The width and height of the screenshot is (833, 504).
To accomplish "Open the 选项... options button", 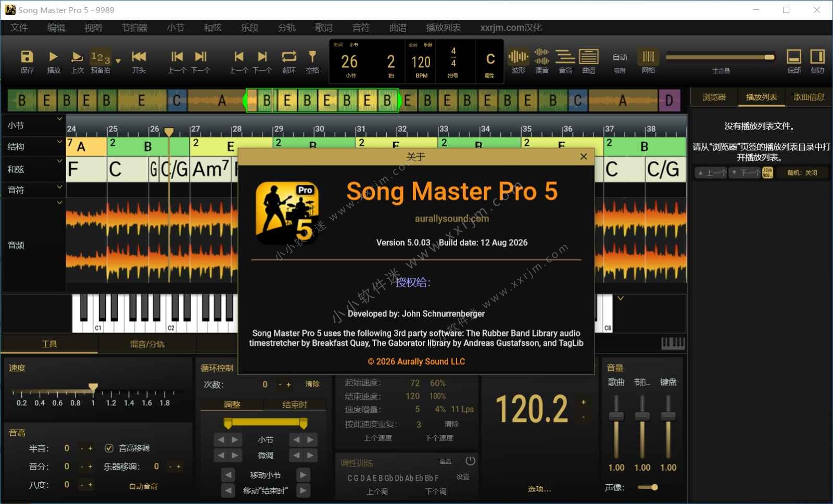I will point(539,489).
